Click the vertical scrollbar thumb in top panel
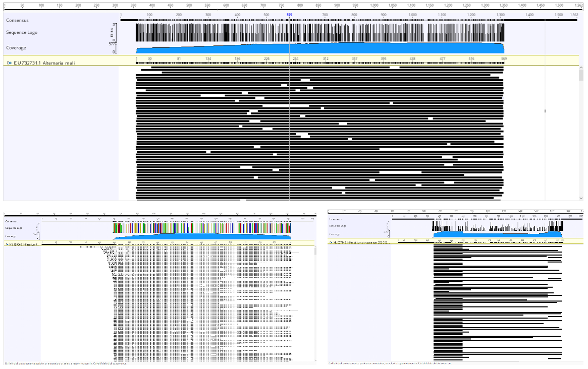The height and width of the screenshot is (369, 588). tap(581, 75)
